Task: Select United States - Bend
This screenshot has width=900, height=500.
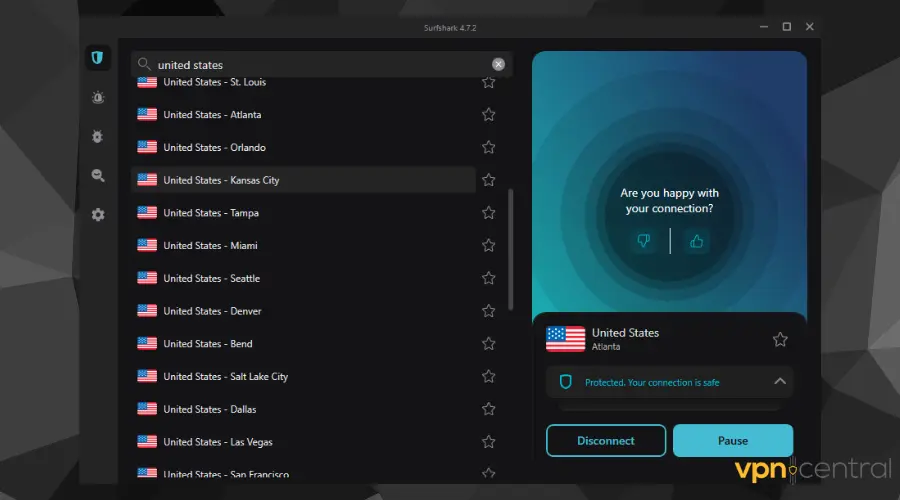Action: [303, 344]
